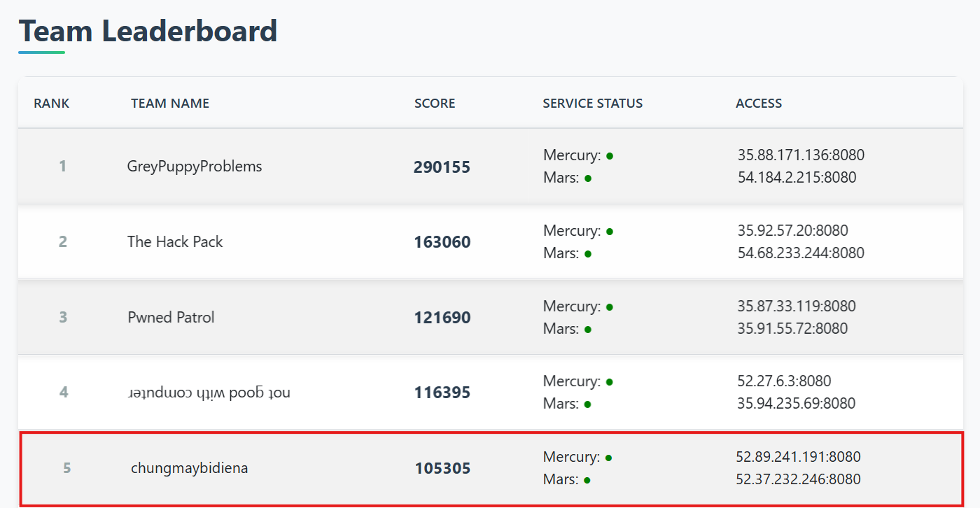Viewport: 980px width, 508px height.
Task: Click address 35.91.55.72:8080
Action: coord(792,329)
